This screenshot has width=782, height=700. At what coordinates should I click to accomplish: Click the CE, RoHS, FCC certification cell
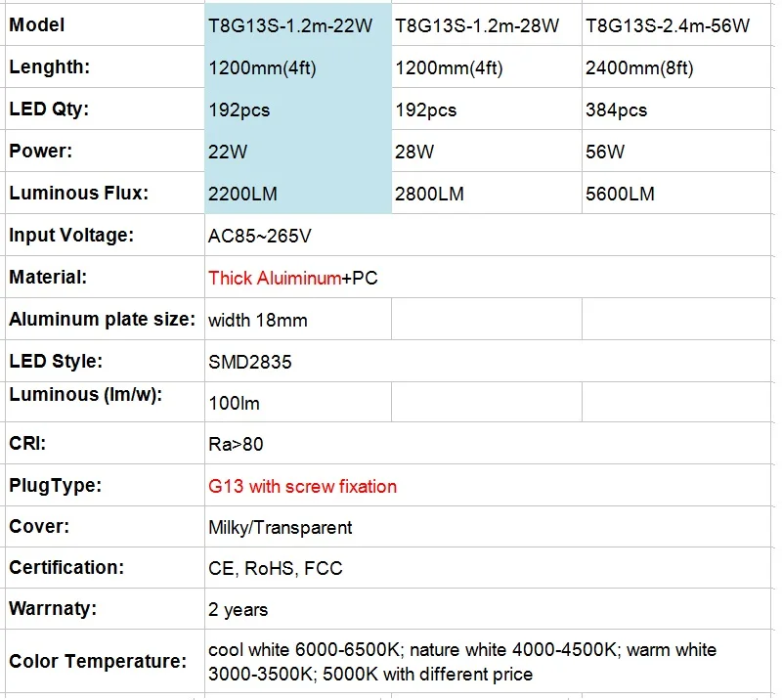point(274,567)
